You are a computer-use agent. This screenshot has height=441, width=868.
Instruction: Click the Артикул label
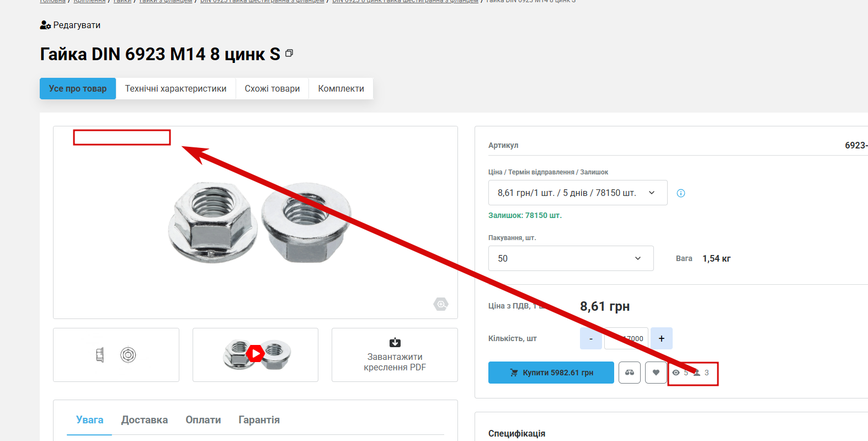503,145
